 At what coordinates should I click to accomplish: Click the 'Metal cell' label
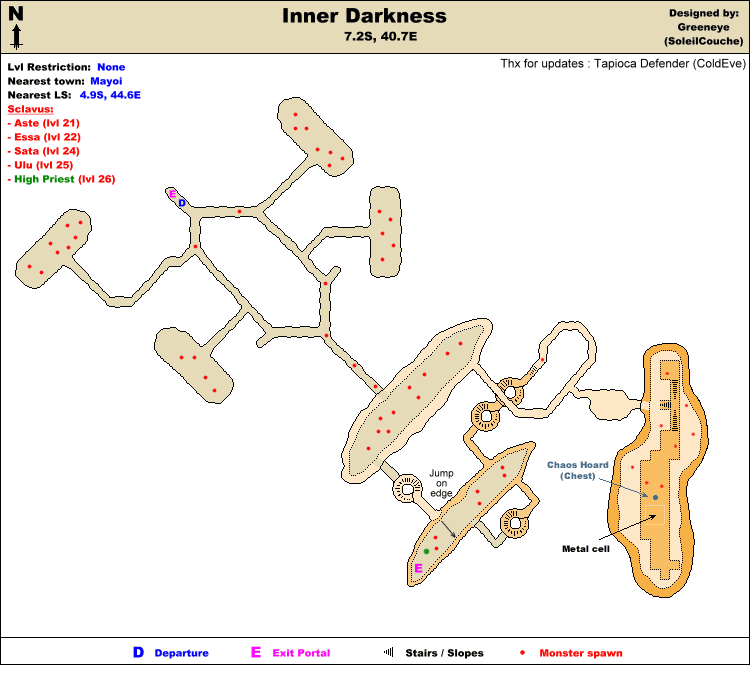tap(586, 549)
